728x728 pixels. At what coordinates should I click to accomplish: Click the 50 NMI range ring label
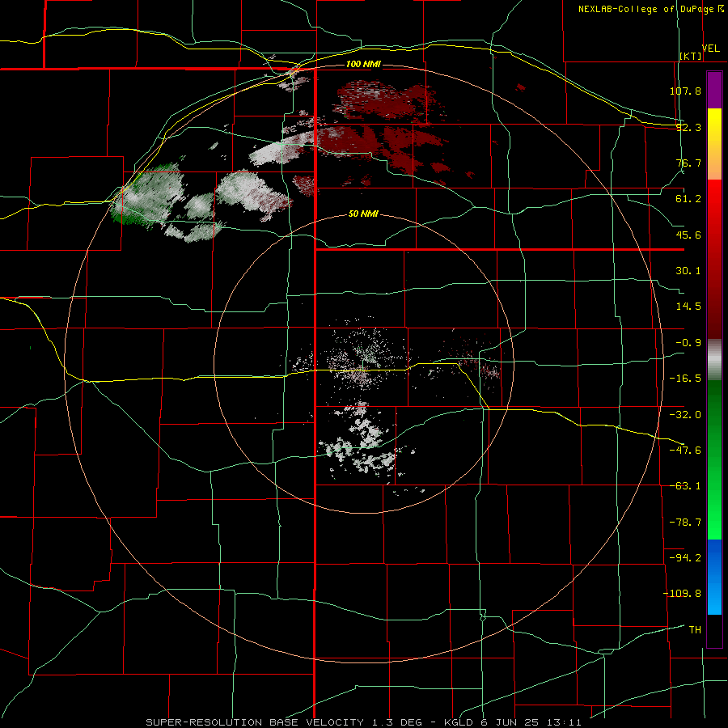pyautogui.click(x=363, y=214)
